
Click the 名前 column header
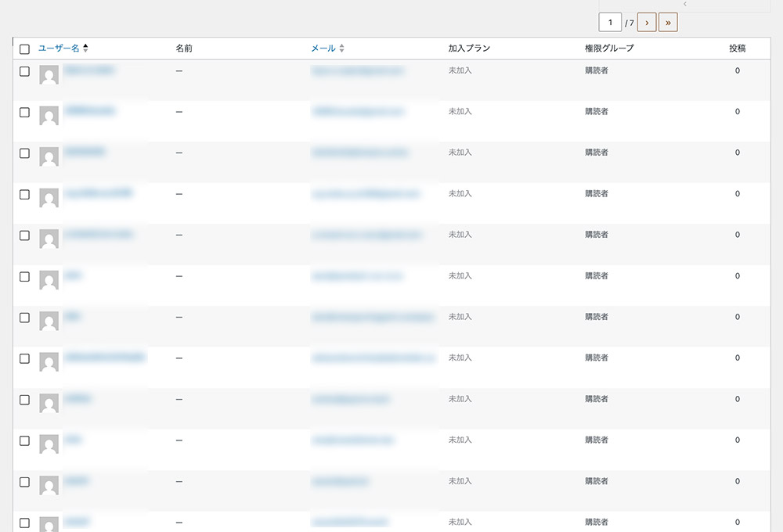[184, 48]
